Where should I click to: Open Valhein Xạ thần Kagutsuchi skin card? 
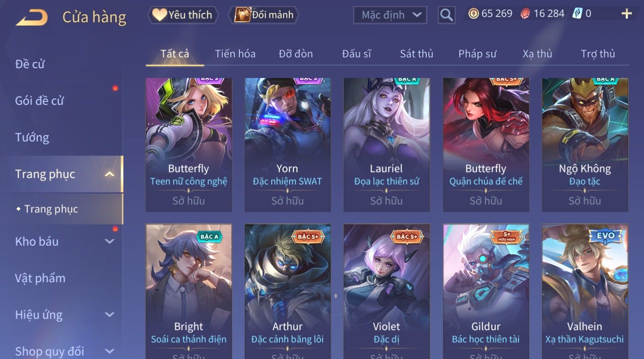click(x=585, y=291)
